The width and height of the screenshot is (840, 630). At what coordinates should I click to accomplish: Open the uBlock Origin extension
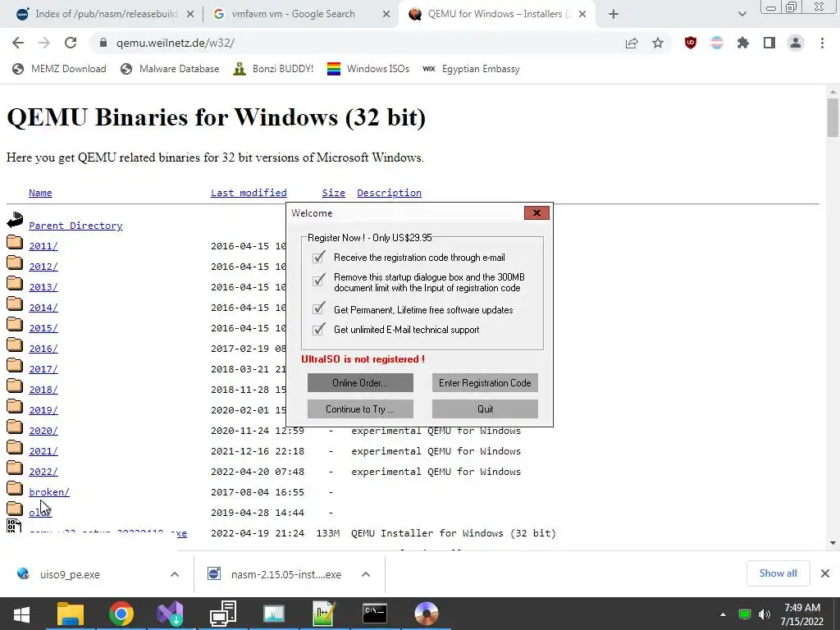point(691,43)
